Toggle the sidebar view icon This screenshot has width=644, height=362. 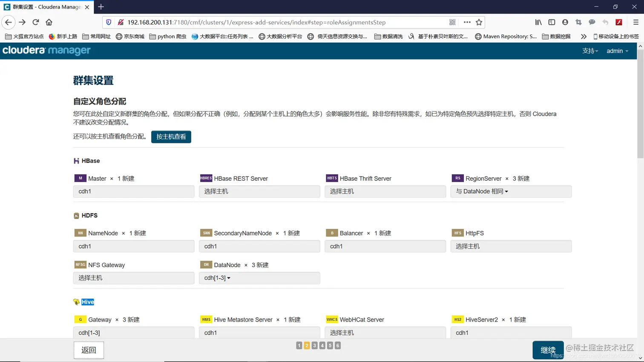[x=552, y=22]
